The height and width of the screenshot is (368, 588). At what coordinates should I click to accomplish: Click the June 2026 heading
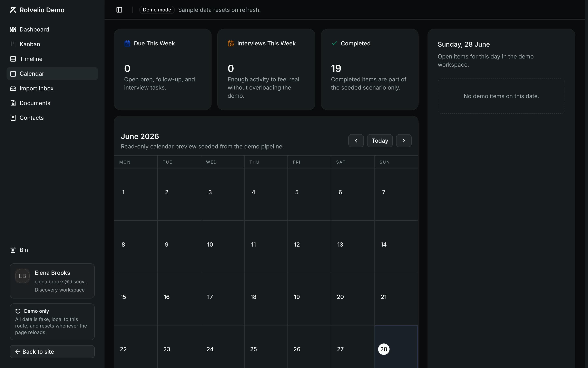140,136
